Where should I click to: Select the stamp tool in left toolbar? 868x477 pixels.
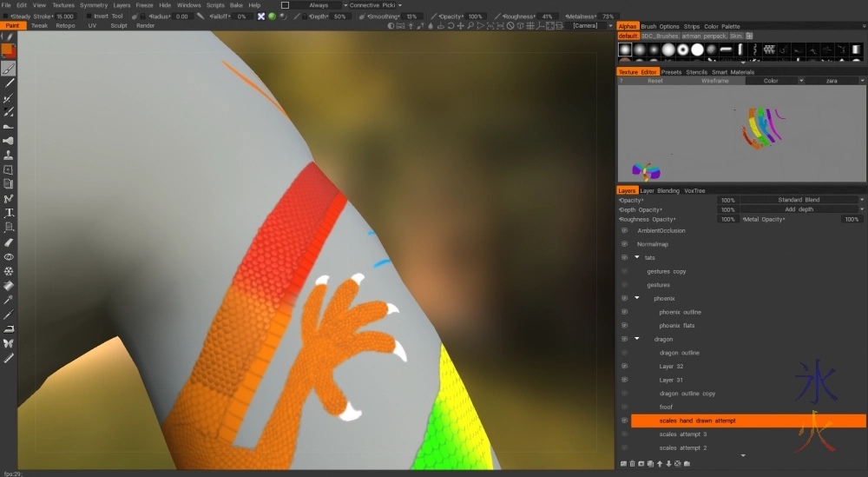click(x=9, y=156)
